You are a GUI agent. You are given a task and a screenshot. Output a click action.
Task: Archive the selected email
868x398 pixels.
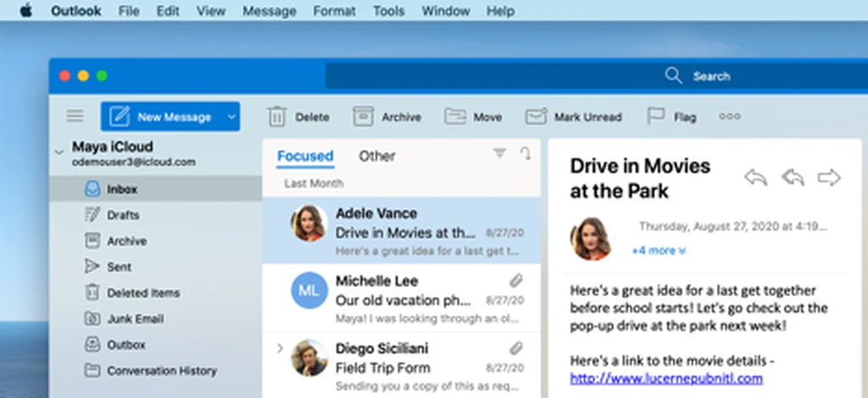(387, 117)
